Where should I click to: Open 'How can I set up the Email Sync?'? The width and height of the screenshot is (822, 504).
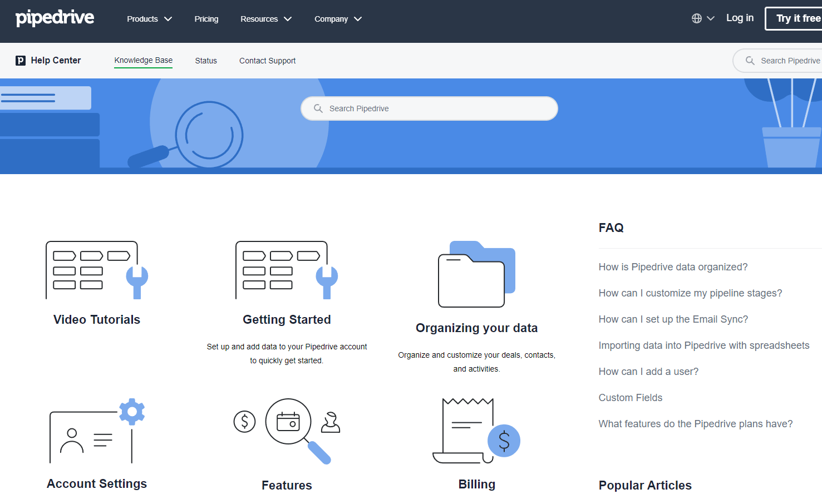(x=673, y=319)
